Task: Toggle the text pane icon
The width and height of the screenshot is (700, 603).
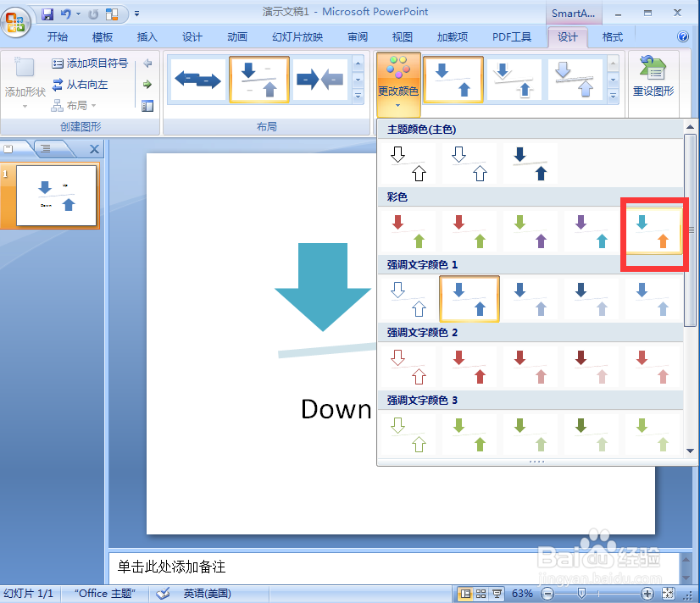Action: tap(147, 106)
